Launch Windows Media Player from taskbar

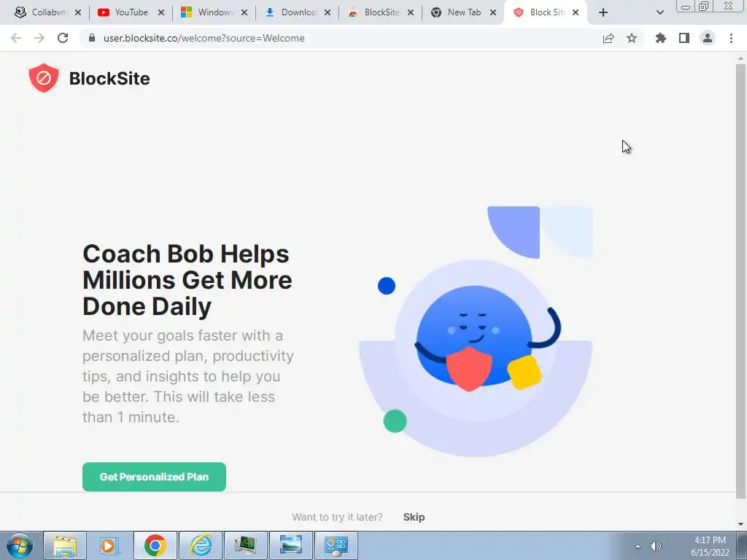point(108,545)
